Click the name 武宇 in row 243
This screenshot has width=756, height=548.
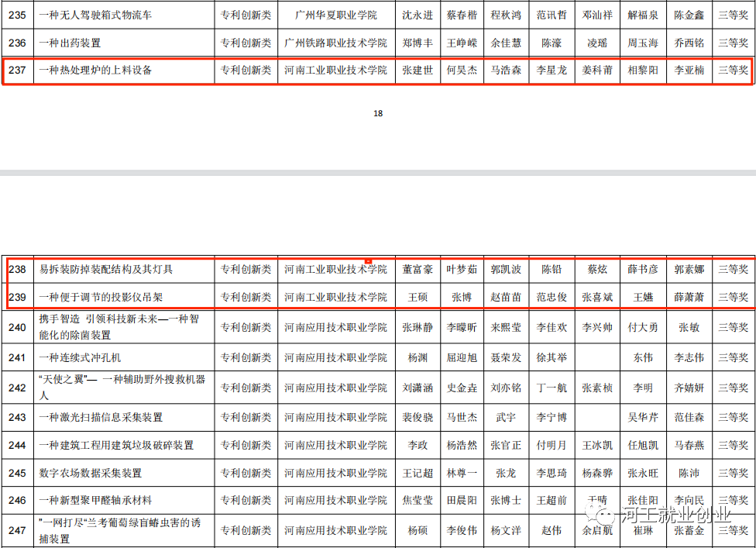tap(506, 417)
